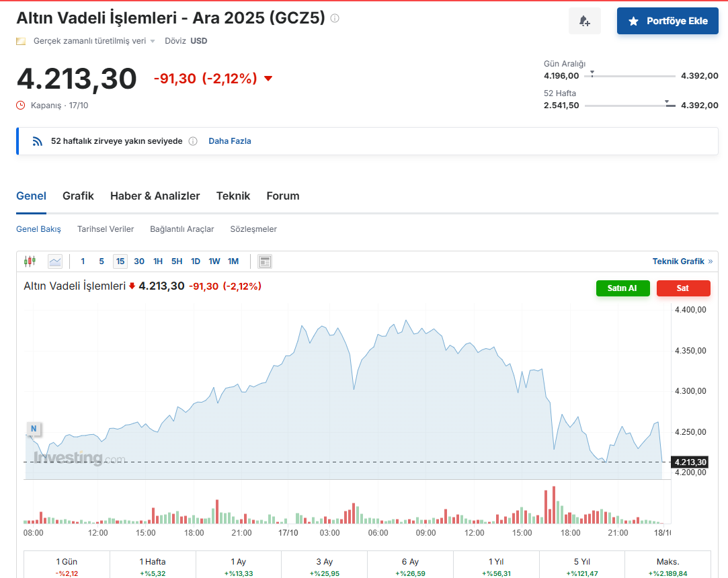Click the Portföye Ekle button

point(667,22)
